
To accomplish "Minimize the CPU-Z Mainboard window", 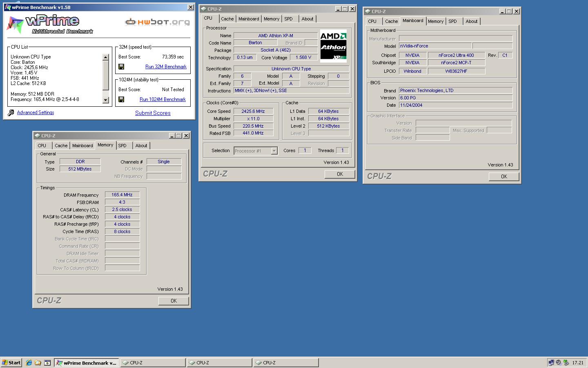I will point(502,11).
